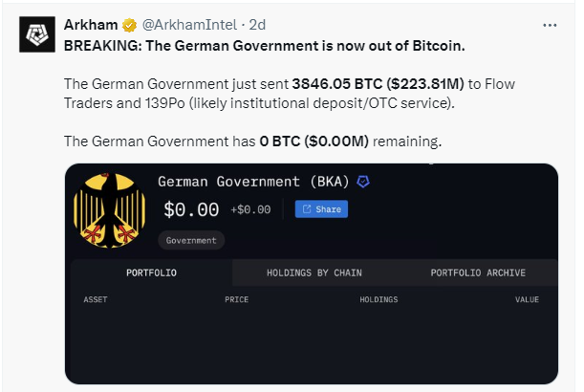The height and width of the screenshot is (392, 584).
Task: Sort by the HOLDINGS column header
Action: click(x=379, y=300)
